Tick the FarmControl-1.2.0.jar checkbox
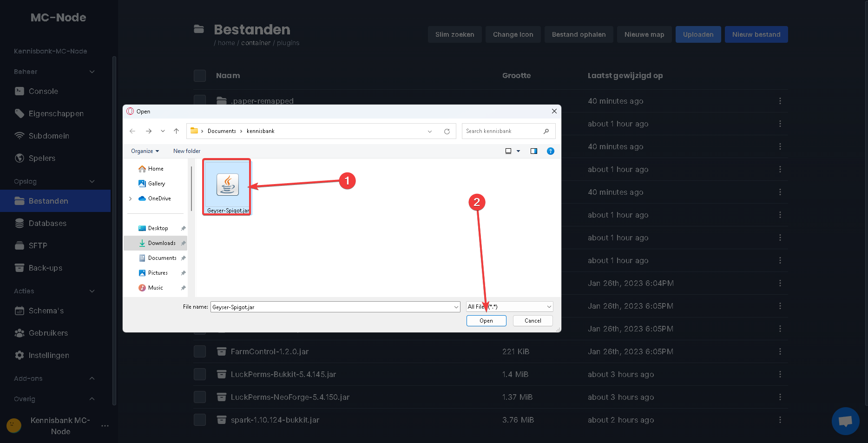This screenshot has width=868, height=443. pos(200,351)
